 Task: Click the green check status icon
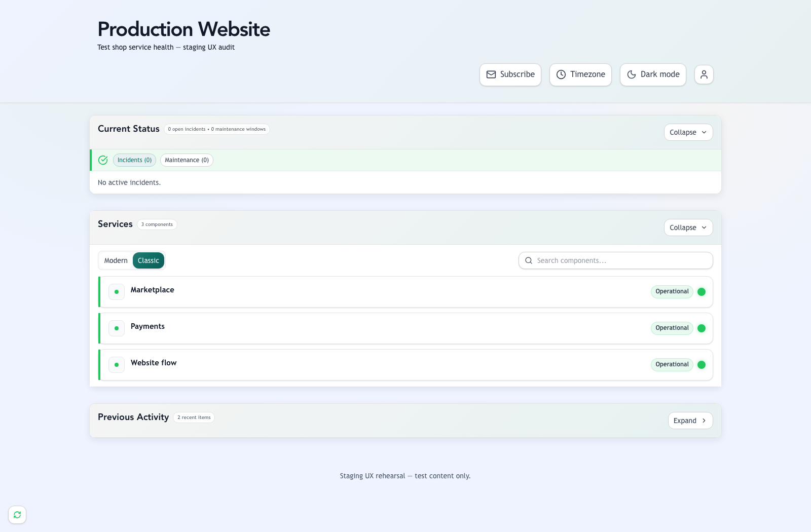click(x=103, y=160)
